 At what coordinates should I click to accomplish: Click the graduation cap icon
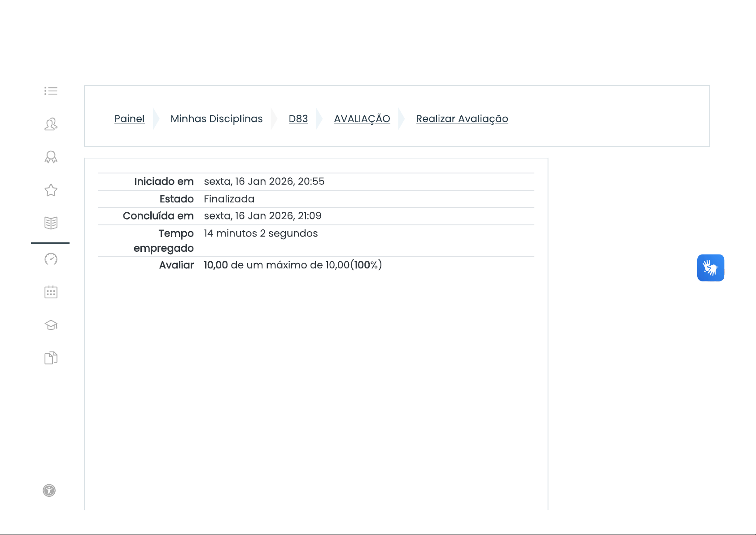51,325
